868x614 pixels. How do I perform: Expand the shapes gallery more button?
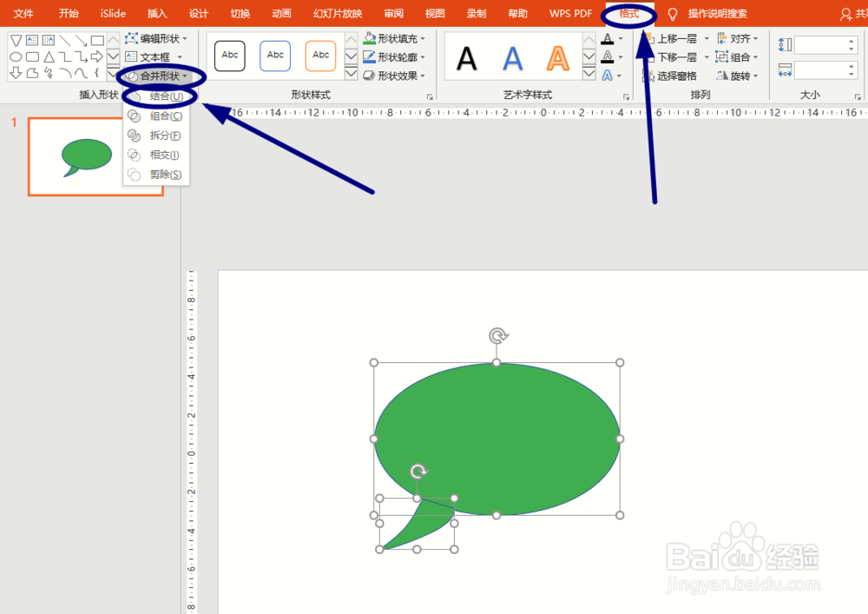[113, 73]
